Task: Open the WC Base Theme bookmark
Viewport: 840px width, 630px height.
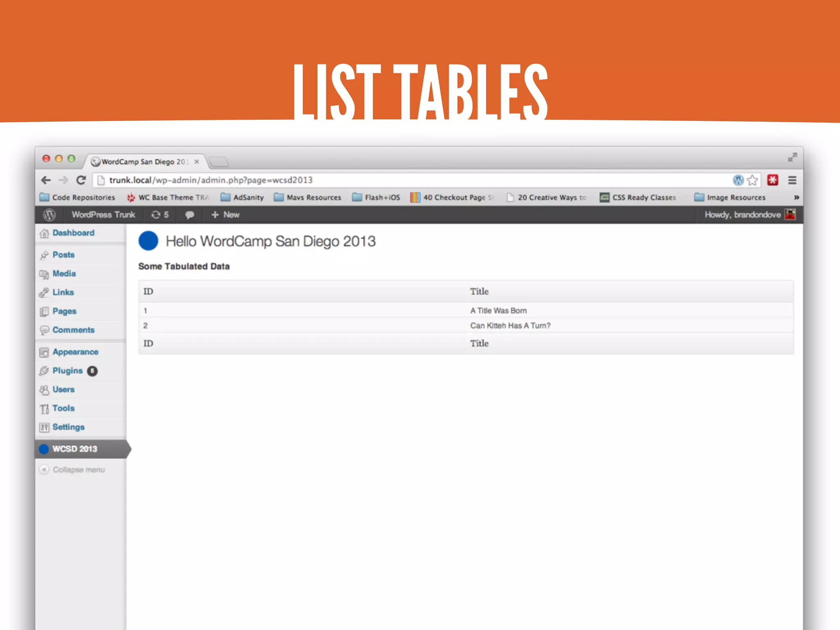Action: click(x=168, y=197)
